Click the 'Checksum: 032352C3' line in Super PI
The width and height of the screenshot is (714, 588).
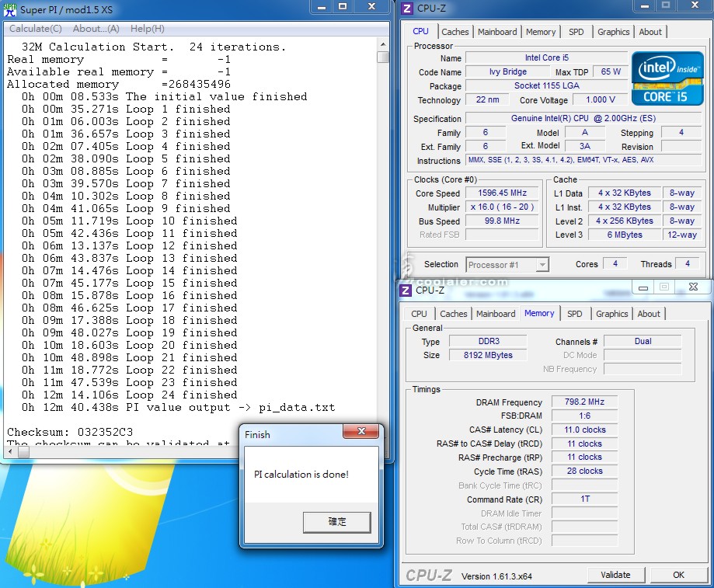click(x=70, y=432)
